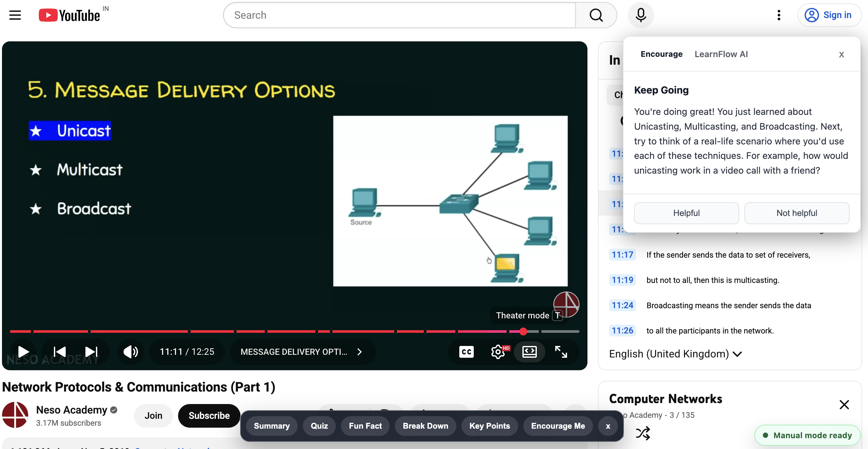
Task: Click the Manual mode ready indicator
Action: (808, 435)
